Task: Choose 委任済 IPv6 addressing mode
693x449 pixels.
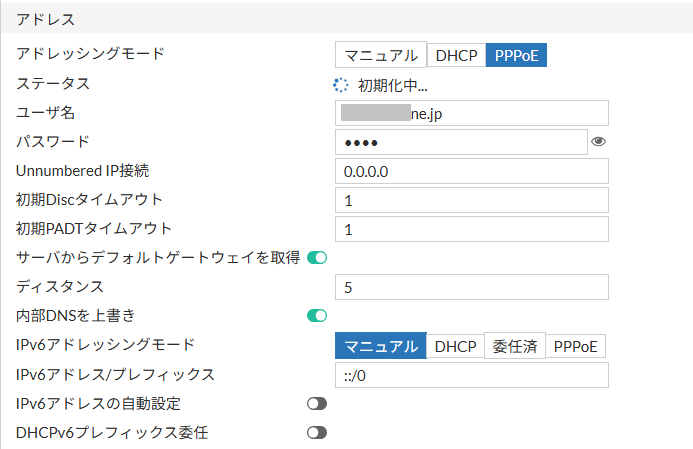Action: (x=515, y=346)
